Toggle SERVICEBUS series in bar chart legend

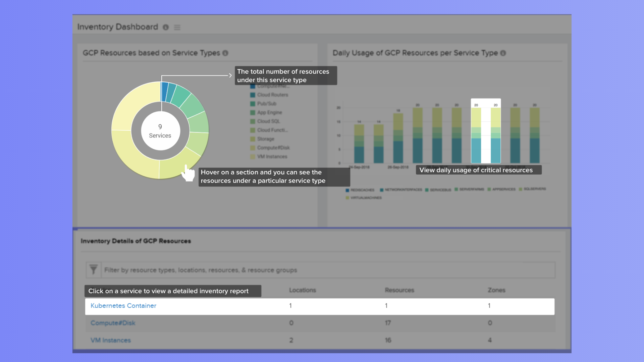[438, 190]
